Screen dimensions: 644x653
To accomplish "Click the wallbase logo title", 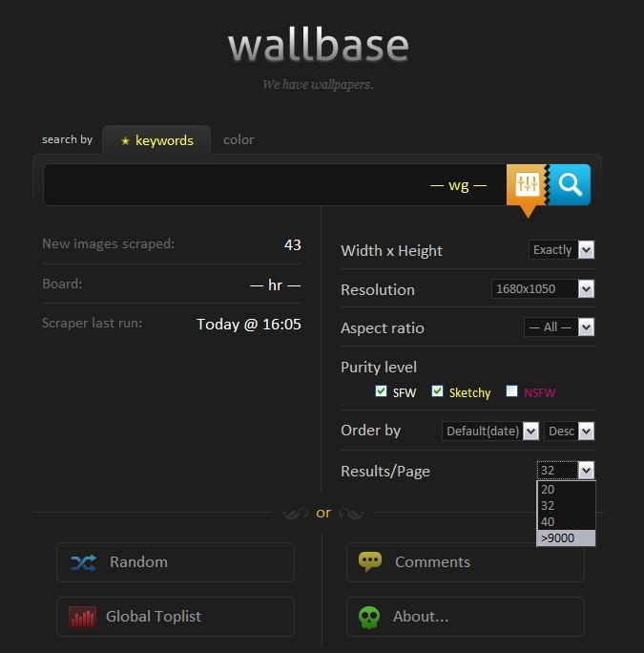I will coord(319,45).
